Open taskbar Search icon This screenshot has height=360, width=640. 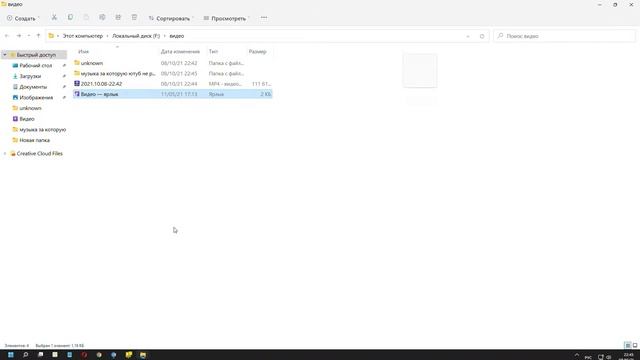(x=25, y=355)
